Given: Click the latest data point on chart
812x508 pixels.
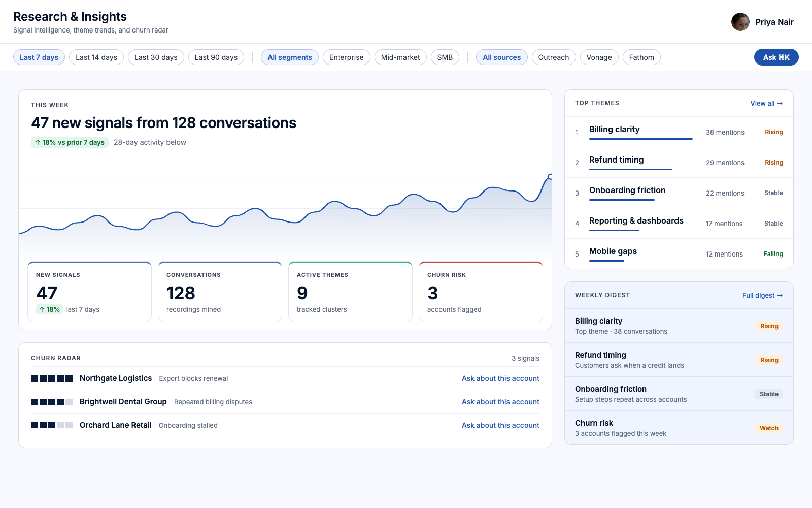Looking at the screenshot, I should click(550, 177).
